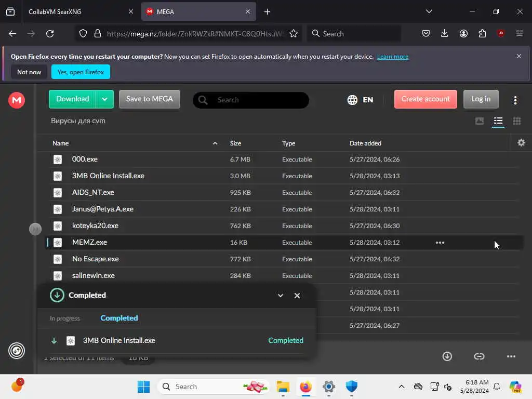Expand the MEGA sidebar handle
Screen dimensions: 532x399
35,229
